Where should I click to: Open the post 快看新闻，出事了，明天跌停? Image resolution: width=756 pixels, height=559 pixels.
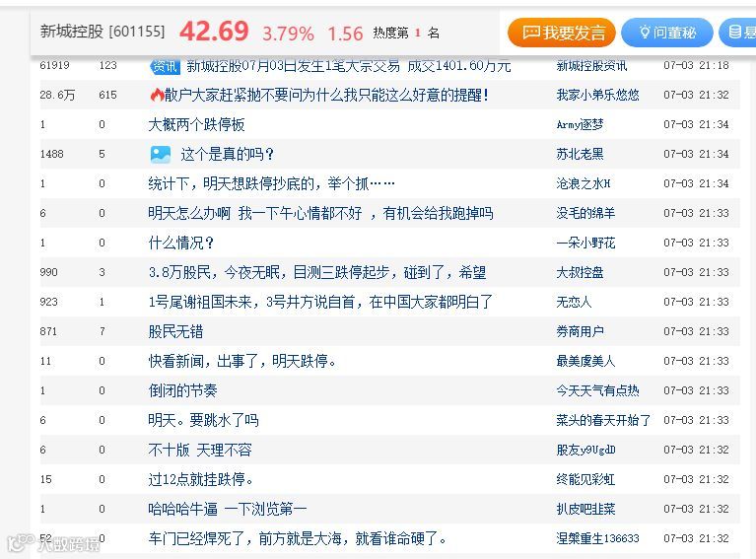(242, 361)
